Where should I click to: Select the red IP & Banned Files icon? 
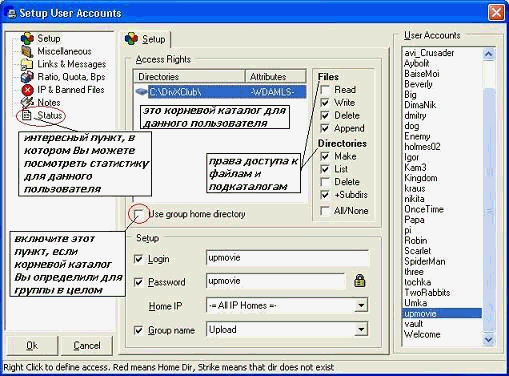pos(27,90)
